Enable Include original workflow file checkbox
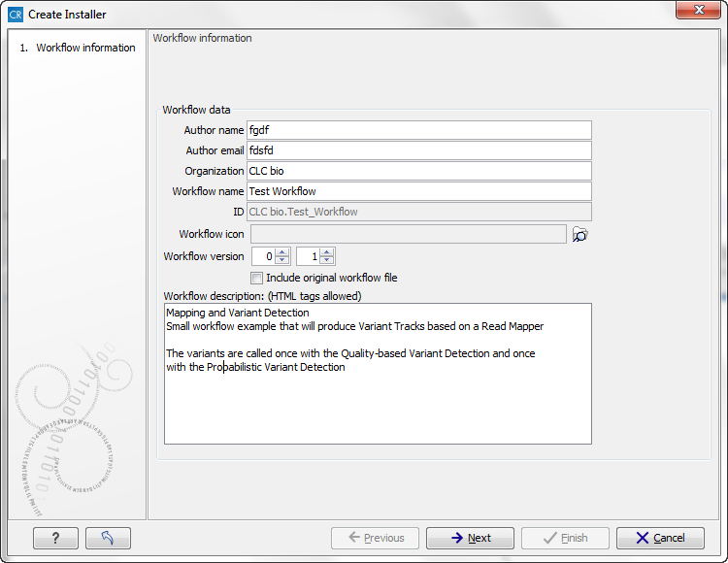This screenshot has height=563, width=728. click(256, 278)
